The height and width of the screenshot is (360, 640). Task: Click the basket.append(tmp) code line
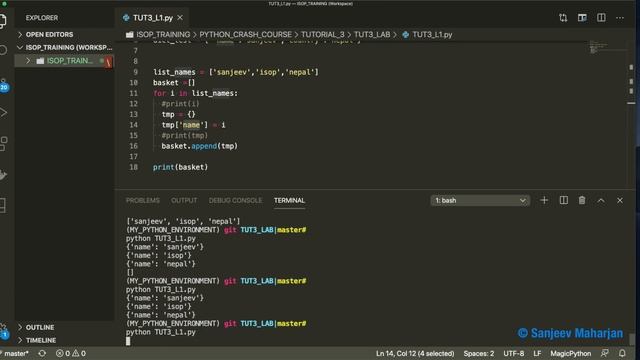[199, 146]
